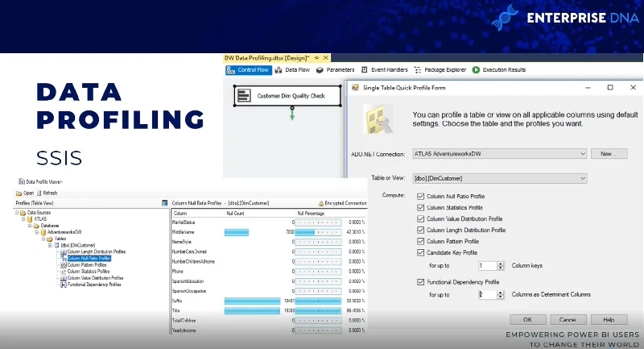
Task: Collapse the [dbo].[DimCustomer] tree node
Action: pyautogui.click(x=50, y=245)
